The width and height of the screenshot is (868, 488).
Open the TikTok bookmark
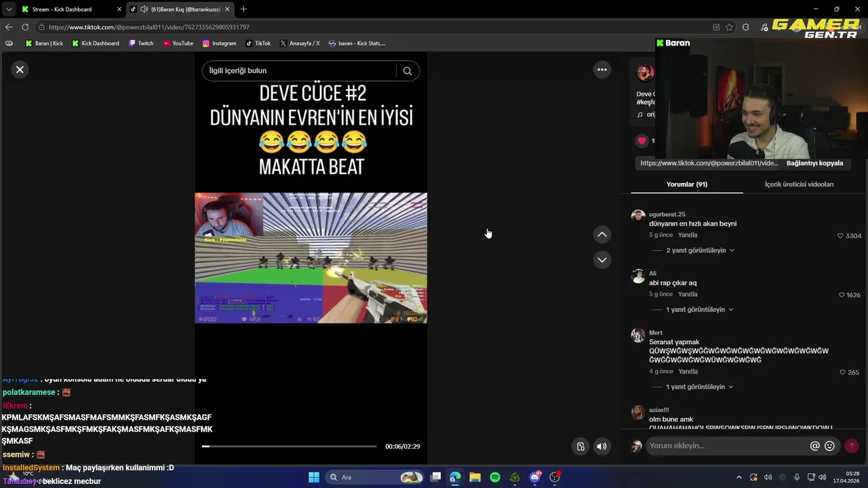click(x=258, y=43)
